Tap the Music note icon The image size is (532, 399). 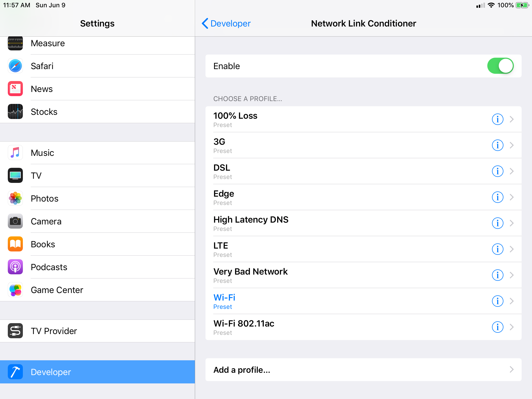pyautogui.click(x=15, y=153)
